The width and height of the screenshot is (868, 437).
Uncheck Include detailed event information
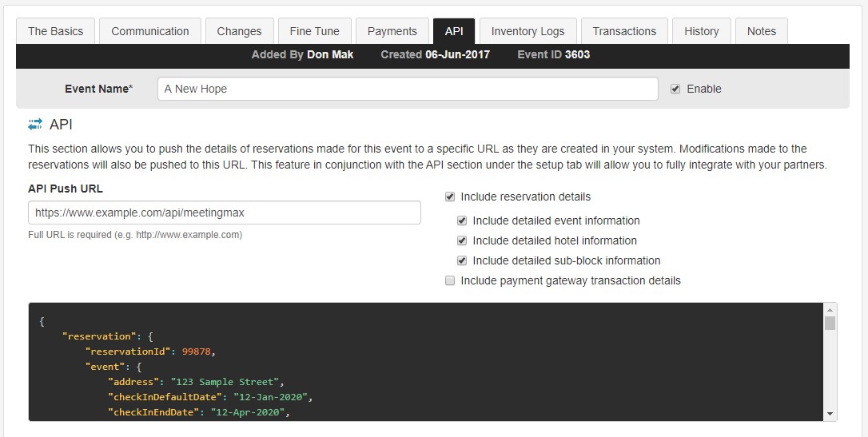462,220
